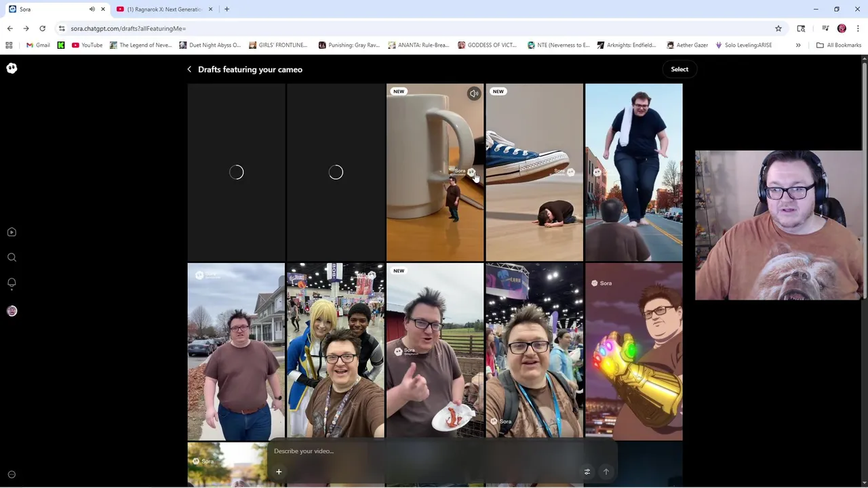Viewport: 868px width, 488px height.
Task: Open the Sora home feed icon
Action: point(12,232)
